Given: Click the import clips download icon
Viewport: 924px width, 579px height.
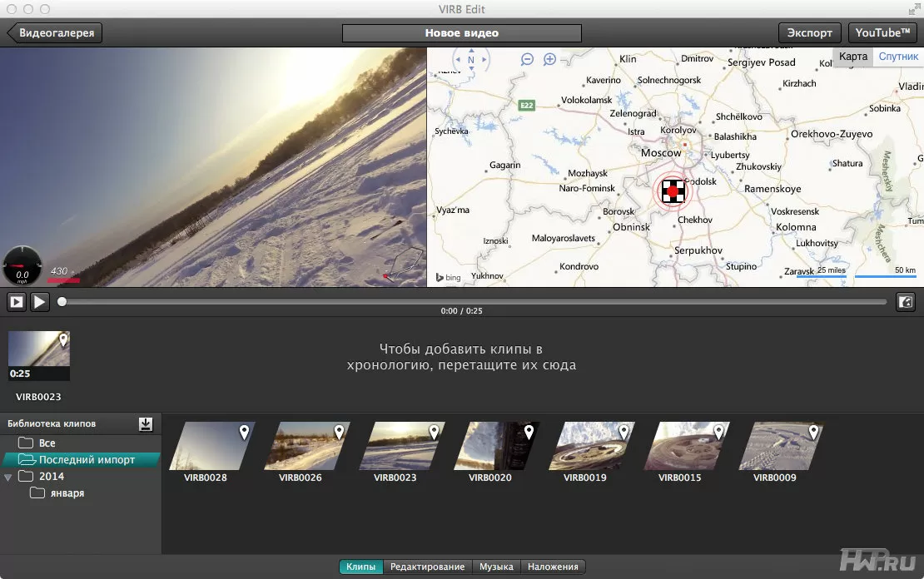Looking at the screenshot, I should click(146, 424).
